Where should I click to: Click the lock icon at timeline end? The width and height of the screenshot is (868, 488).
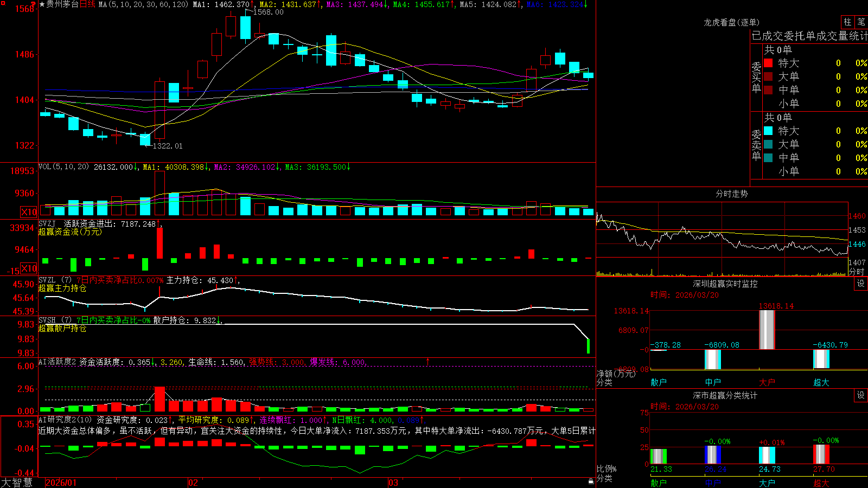[591, 481]
